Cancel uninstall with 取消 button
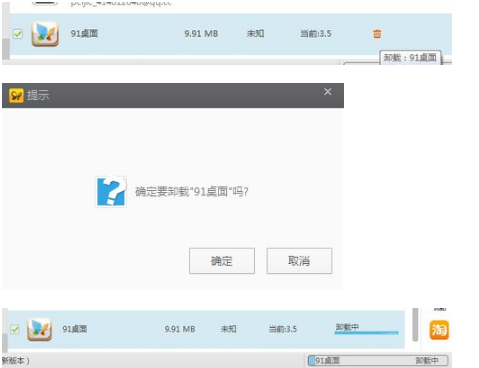 point(299,261)
